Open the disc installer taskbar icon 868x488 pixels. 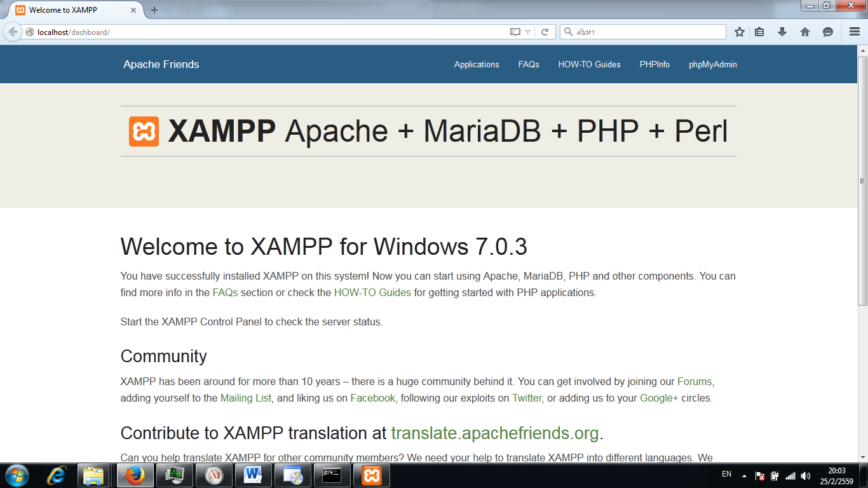coord(293,475)
